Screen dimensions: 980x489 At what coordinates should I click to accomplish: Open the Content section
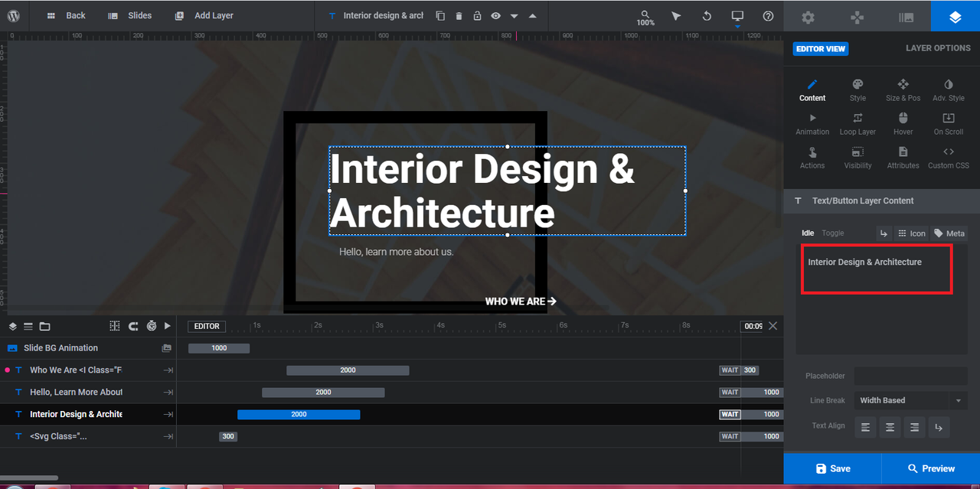point(812,90)
